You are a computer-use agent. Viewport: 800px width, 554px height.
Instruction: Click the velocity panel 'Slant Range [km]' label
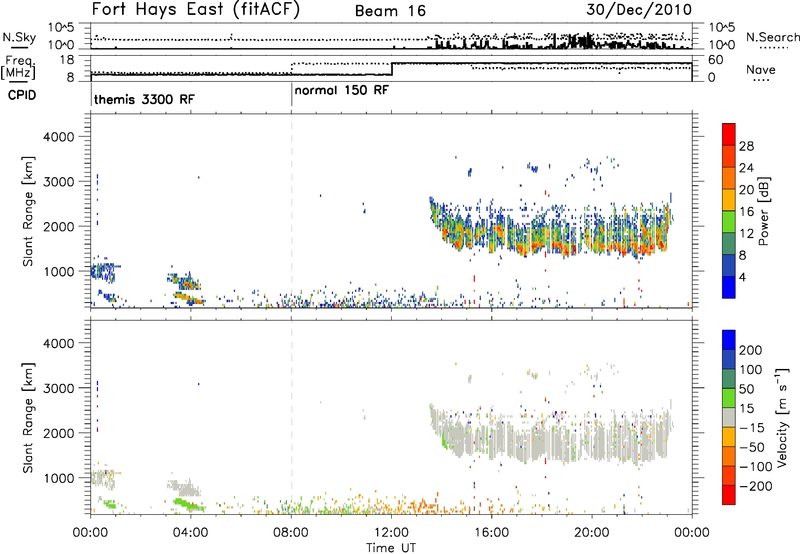click(28, 418)
